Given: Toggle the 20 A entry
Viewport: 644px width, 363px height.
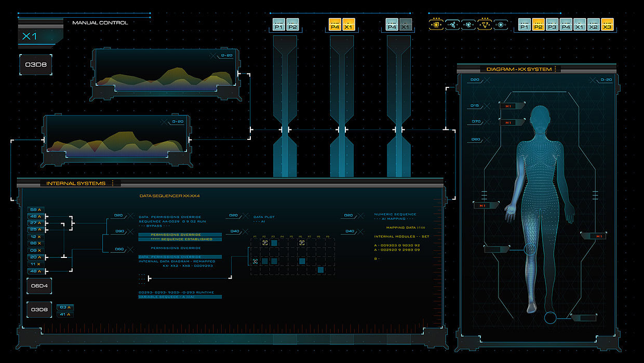Looking at the screenshot, I should [36, 257].
